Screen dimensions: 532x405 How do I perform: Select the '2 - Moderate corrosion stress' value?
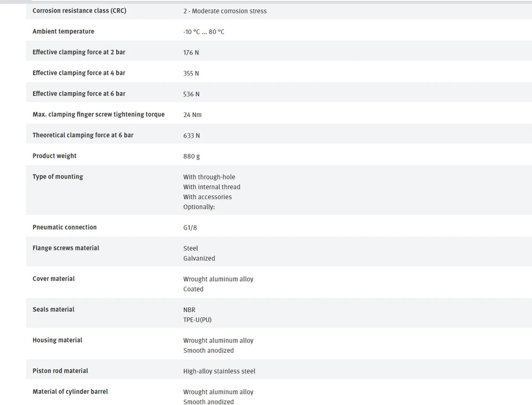click(225, 11)
